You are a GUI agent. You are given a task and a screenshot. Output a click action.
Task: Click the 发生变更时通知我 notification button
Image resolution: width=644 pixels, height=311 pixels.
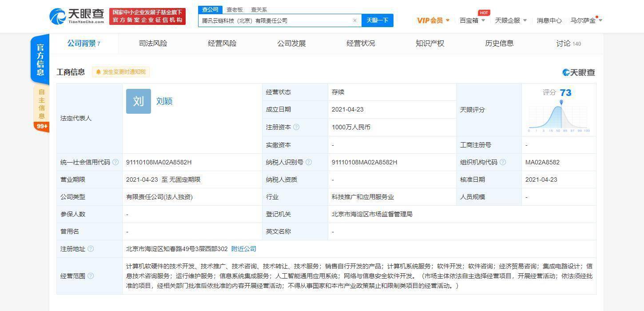[x=121, y=72]
